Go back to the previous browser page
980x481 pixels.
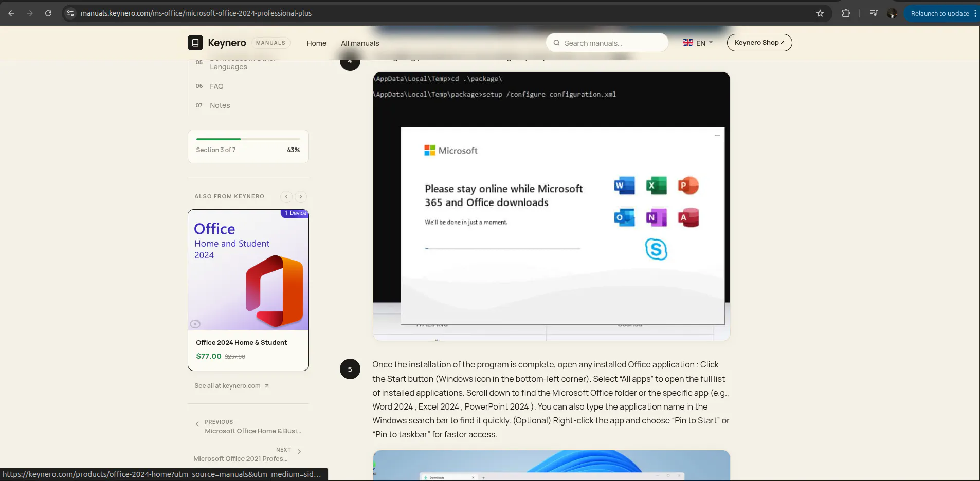pyautogui.click(x=11, y=13)
